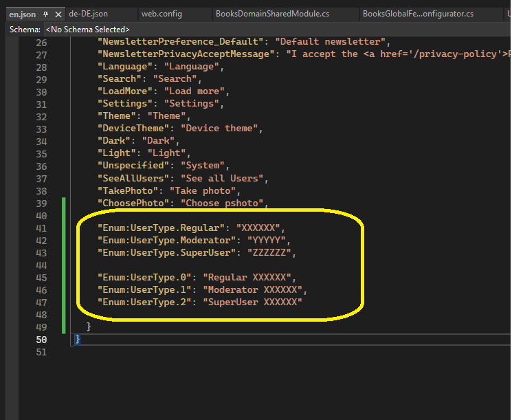Close the en.json tab
This screenshot has height=420, width=512.
tap(58, 14)
